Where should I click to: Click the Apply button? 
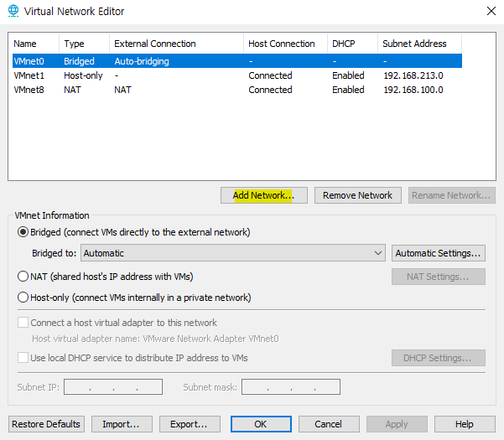(x=397, y=424)
